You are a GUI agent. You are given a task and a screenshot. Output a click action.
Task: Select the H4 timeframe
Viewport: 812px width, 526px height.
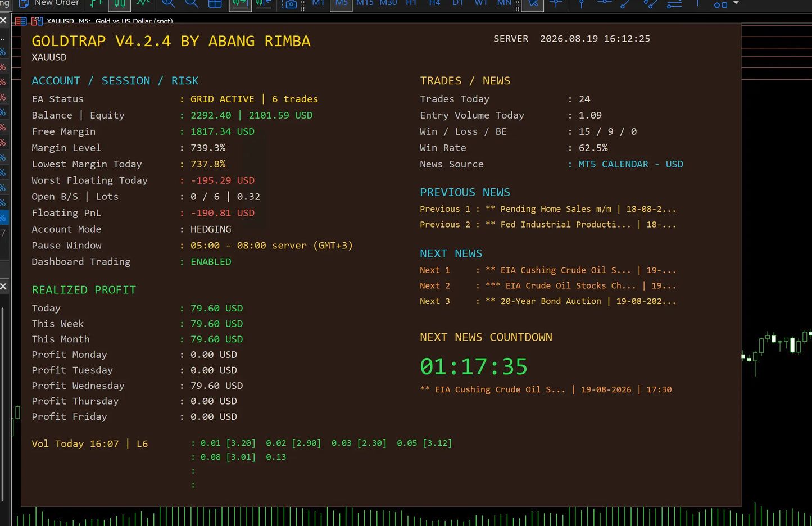pyautogui.click(x=434, y=3)
